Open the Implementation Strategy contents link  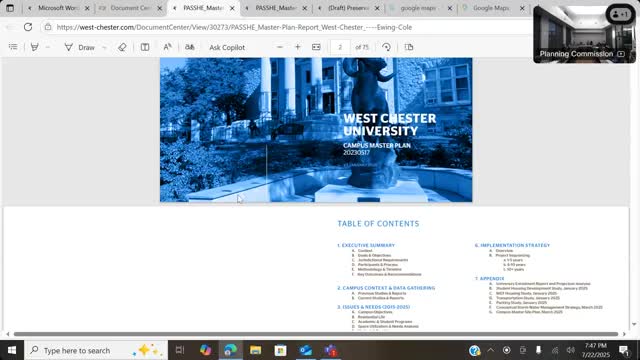pyautogui.click(x=512, y=245)
